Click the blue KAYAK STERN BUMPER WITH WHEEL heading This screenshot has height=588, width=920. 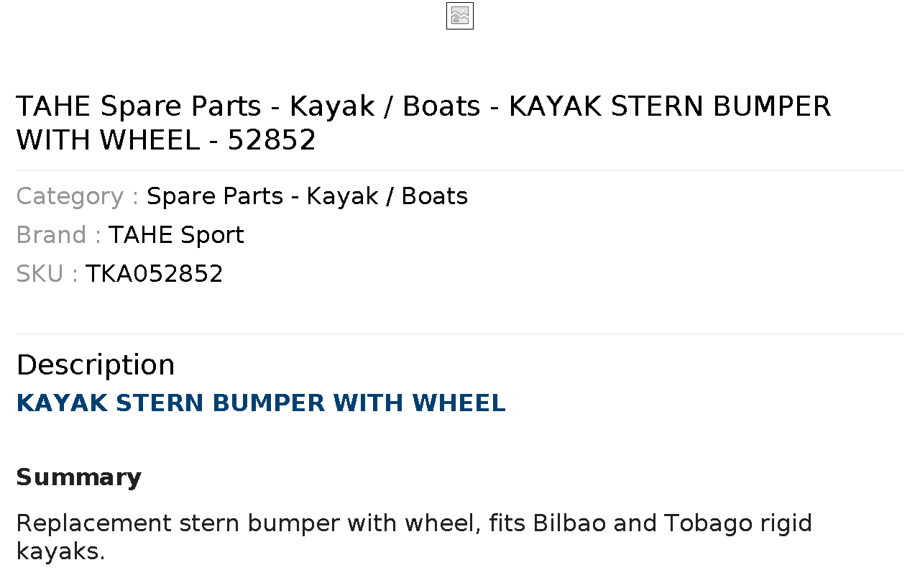(261, 403)
